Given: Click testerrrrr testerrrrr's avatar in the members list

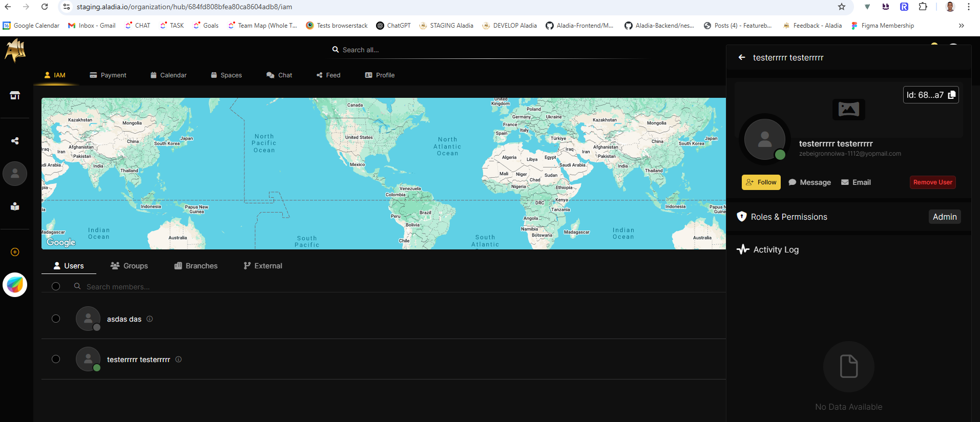Looking at the screenshot, I should click(x=88, y=359).
